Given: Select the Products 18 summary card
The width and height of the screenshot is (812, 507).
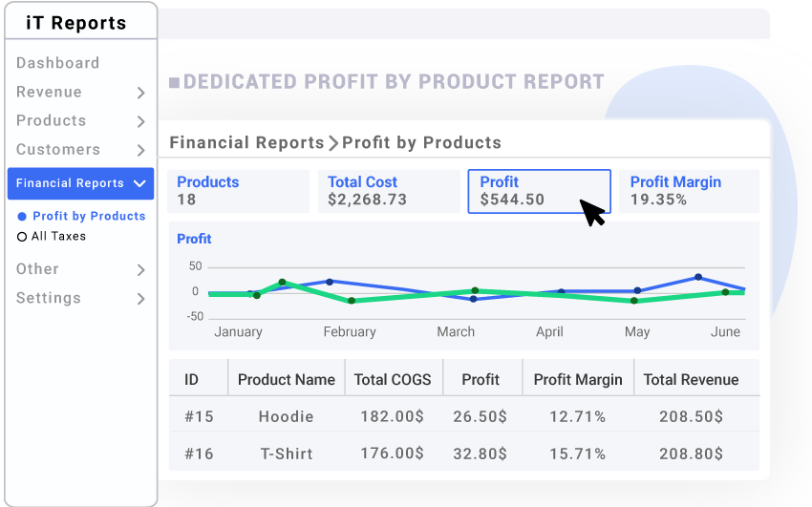Looking at the screenshot, I should 238,191.
